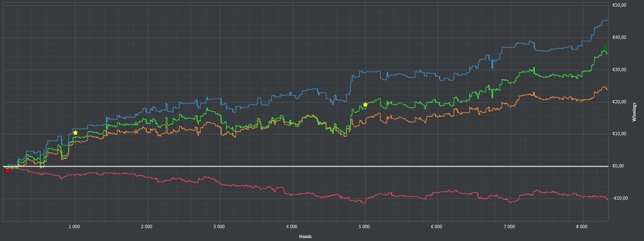The width and height of the screenshot is (644, 241).
Task: Click the yellow star near 5 000 hands
Action: pos(365,105)
